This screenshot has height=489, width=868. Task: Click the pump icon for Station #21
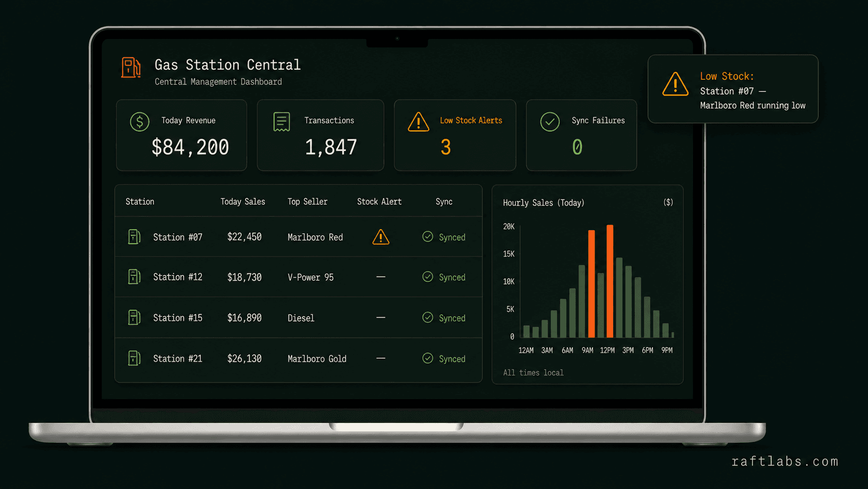click(134, 358)
